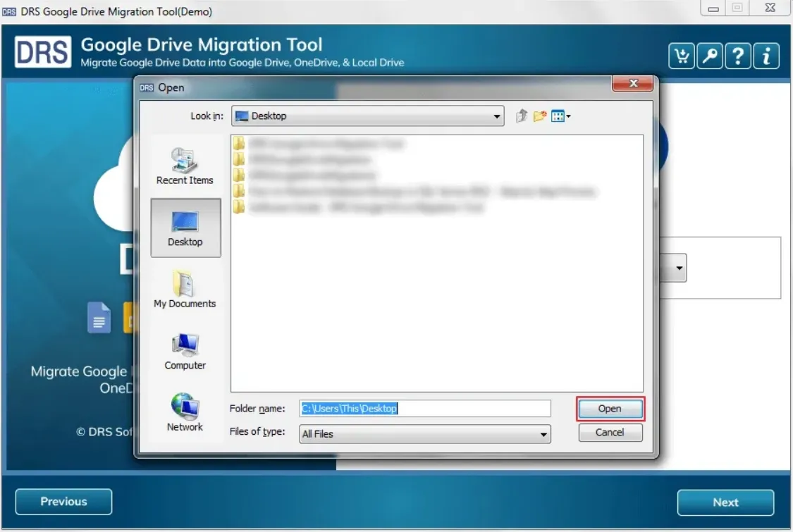The image size is (793, 532).
Task: Expand the 'Files of type' dropdown
Action: coord(543,434)
